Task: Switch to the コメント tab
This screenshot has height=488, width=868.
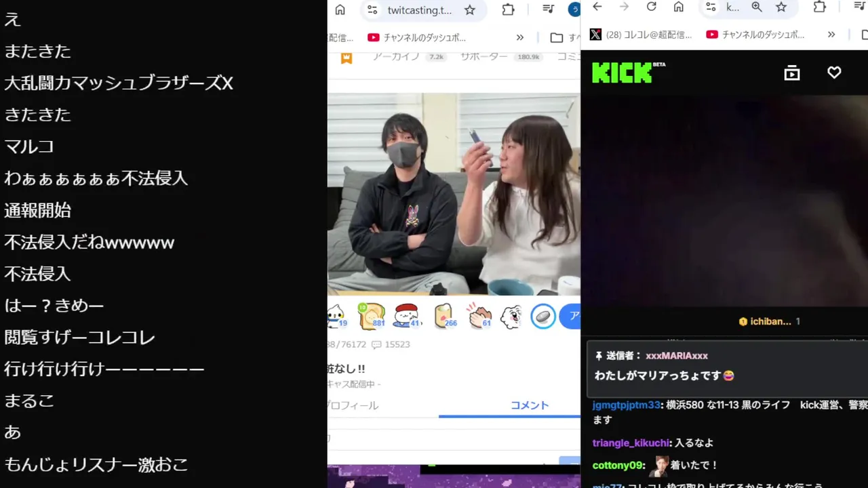Action: [x=530, y=405]
